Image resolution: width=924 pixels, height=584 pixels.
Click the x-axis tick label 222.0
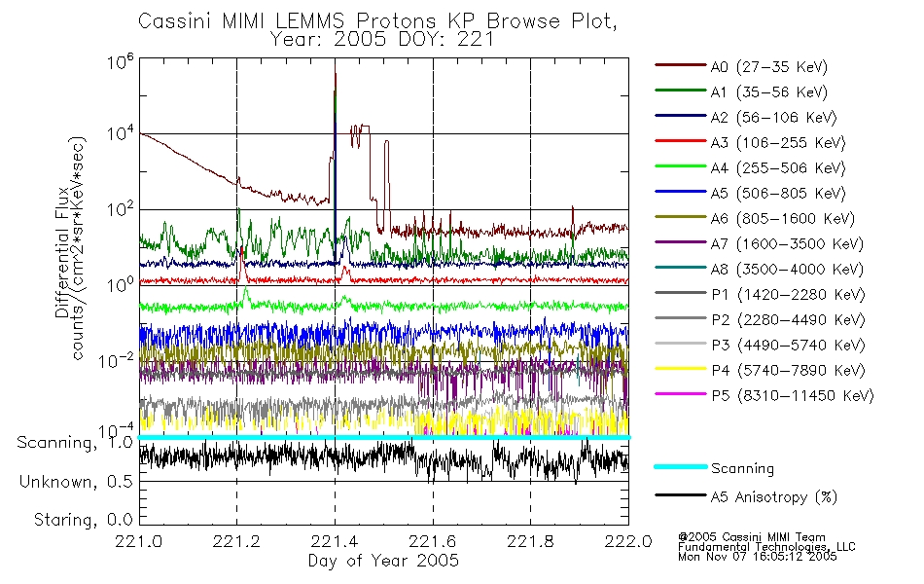628,541
